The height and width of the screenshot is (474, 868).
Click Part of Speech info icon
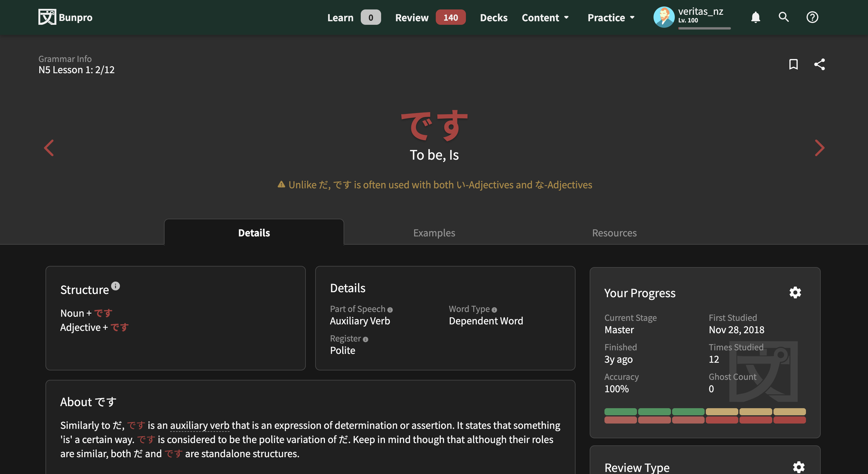390,310
